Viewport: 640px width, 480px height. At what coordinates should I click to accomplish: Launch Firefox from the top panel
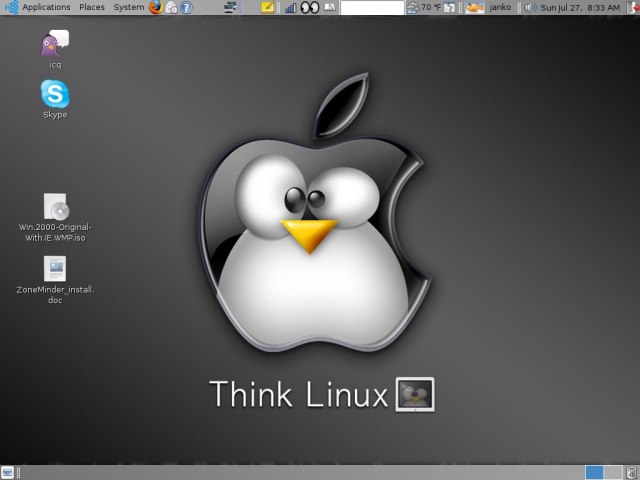pyautogui.click(x=156, y=7)
